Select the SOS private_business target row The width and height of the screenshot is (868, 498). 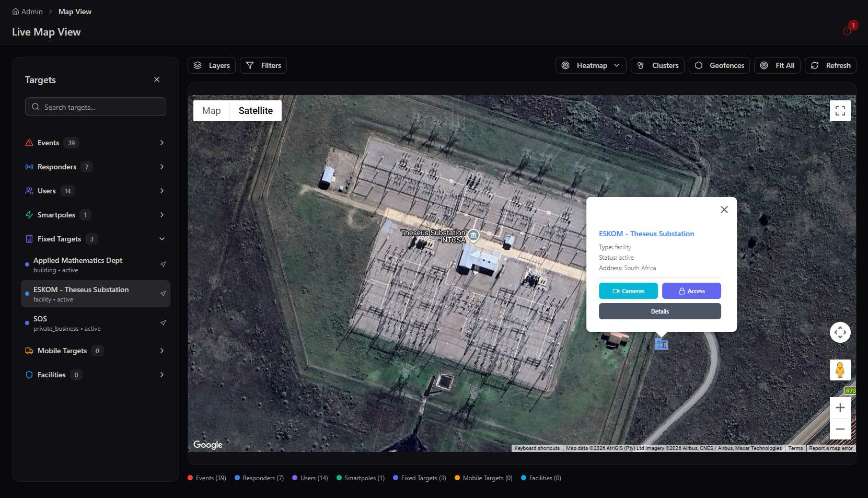pyautogui.click(x=96, y=323)
